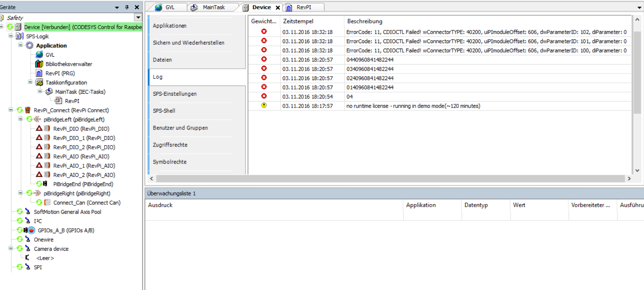The width and height of the screenshot is (644, 290).
Task: Click the log vertical scrollbar down arrow
Action: pos(637,170)
